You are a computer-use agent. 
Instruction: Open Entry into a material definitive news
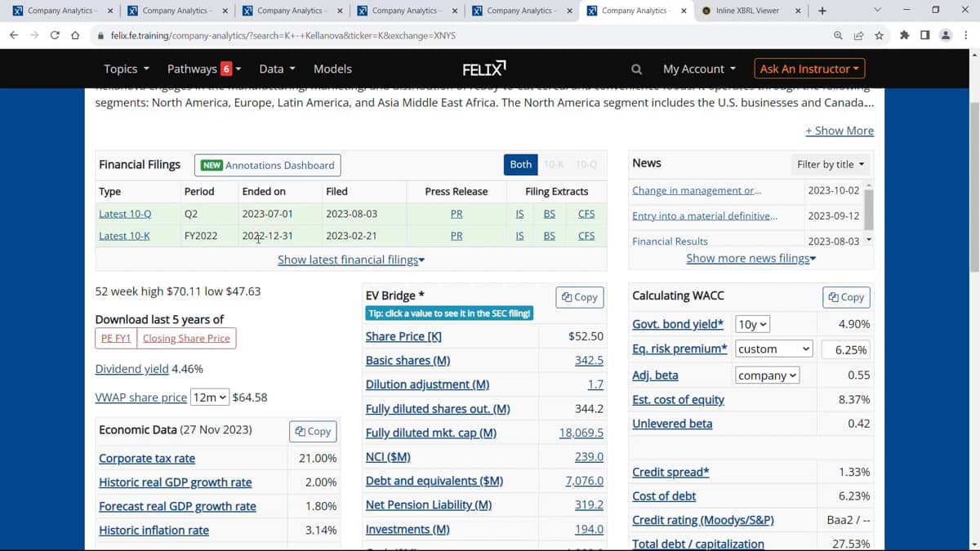[x=705, y=216]
